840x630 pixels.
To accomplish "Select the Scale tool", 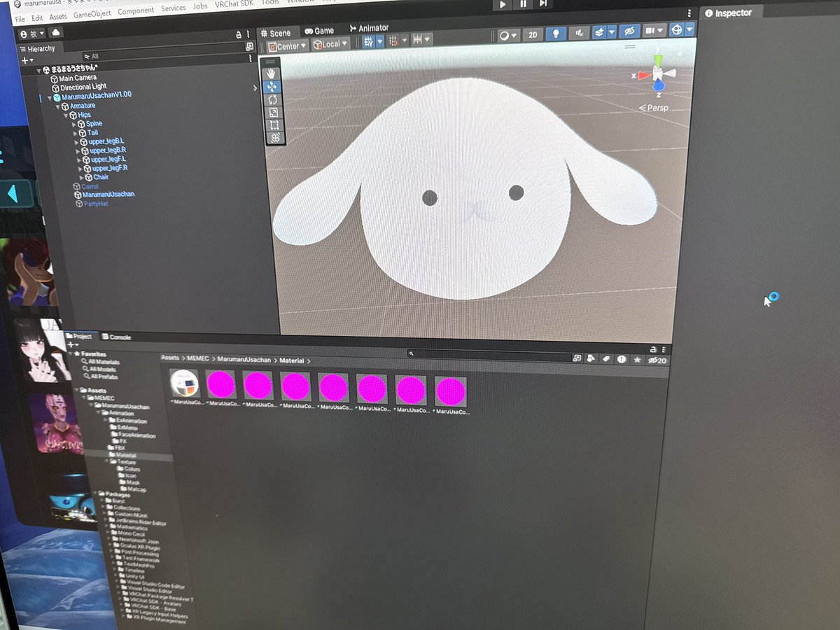I will pyautogui.click(x=274, y=112).
